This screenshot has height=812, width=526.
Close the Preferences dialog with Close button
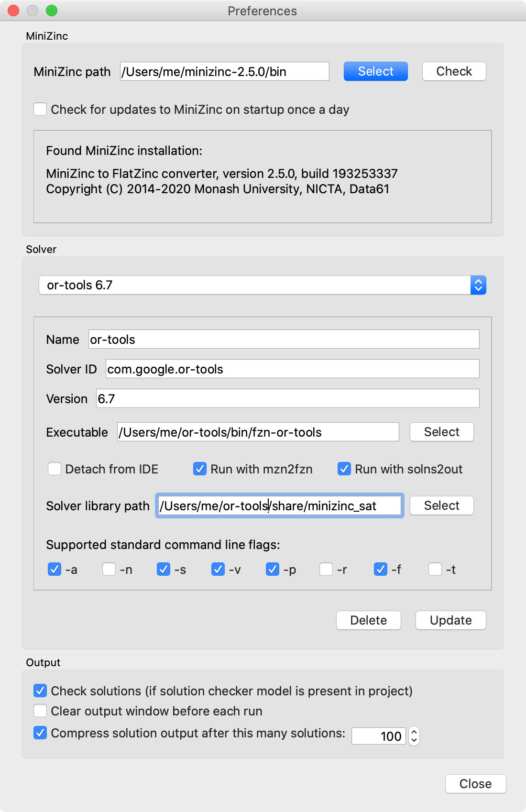point(476,784)
